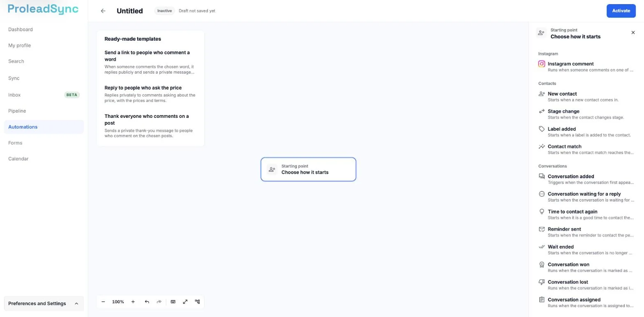Zoom out the canvas with the minus icon
The width and height of the screenshot is (644, 317).
tap(103, 302)
